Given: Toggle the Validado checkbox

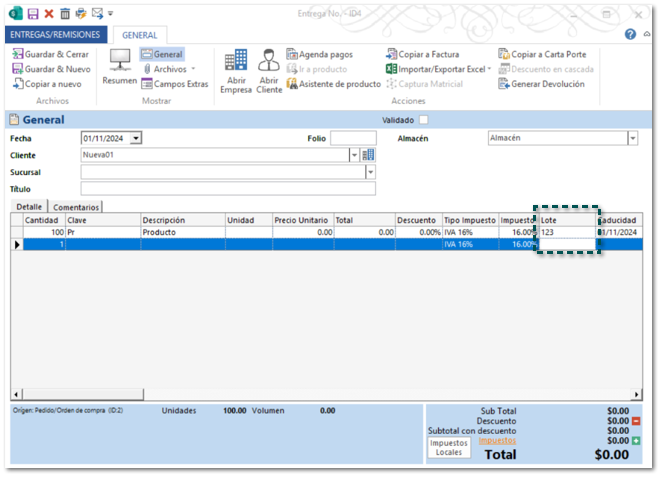Looking at the screenshot, I should coord(423,120).
